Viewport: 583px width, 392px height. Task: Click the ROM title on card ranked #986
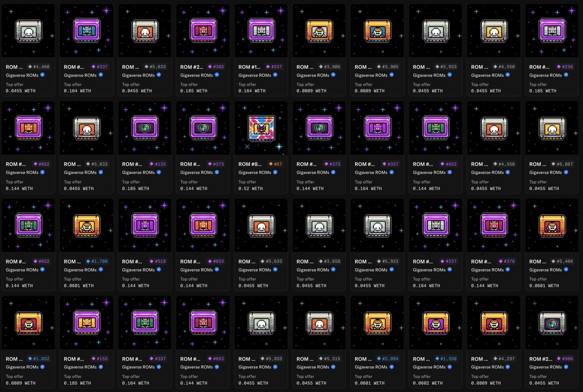[x=541, y=359]
